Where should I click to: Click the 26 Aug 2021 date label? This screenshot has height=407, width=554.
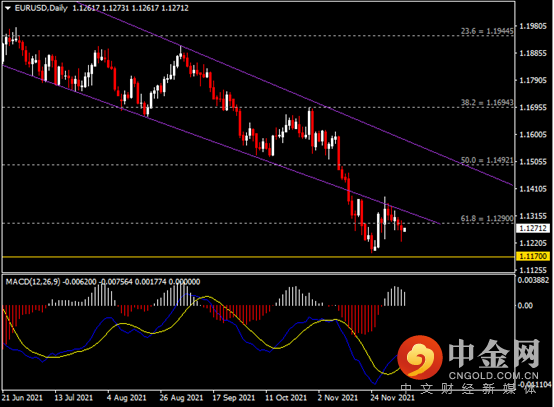point(181,398)
